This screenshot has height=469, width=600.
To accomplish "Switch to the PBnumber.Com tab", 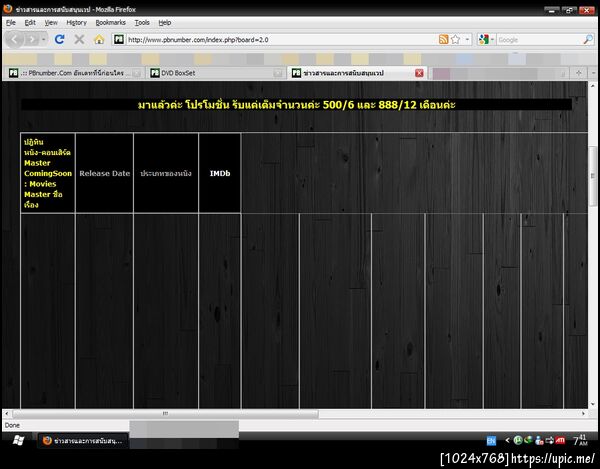I will click(75, 73).
